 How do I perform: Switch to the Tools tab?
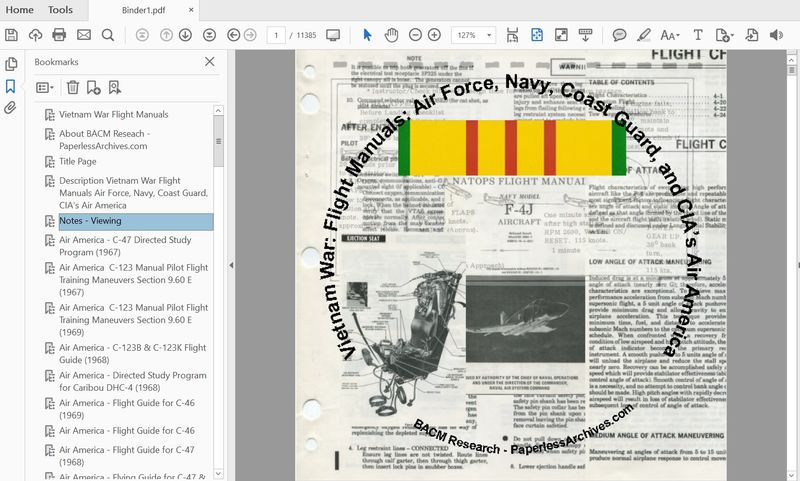60,10
